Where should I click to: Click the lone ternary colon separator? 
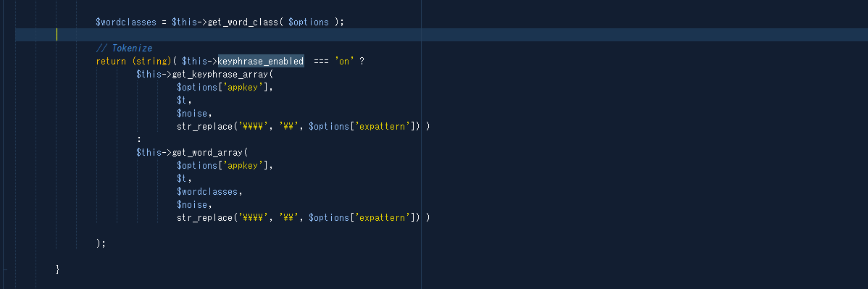139,140
